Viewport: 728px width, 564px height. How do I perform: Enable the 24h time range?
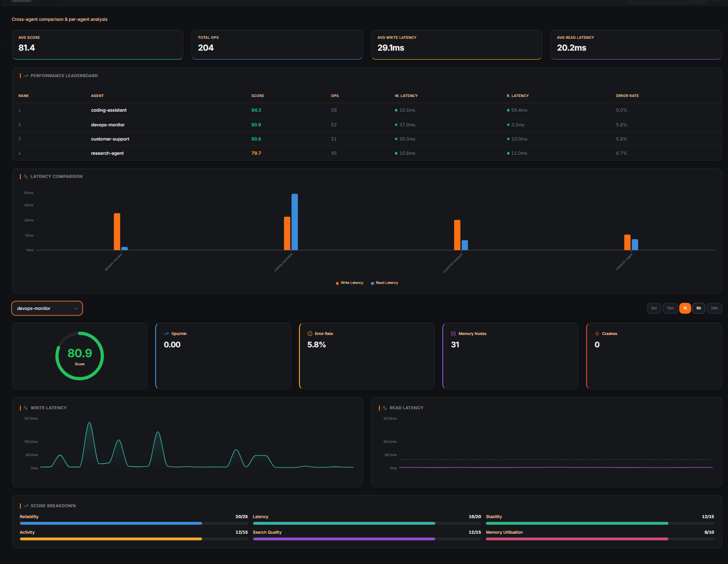click(x=714, y=308)
